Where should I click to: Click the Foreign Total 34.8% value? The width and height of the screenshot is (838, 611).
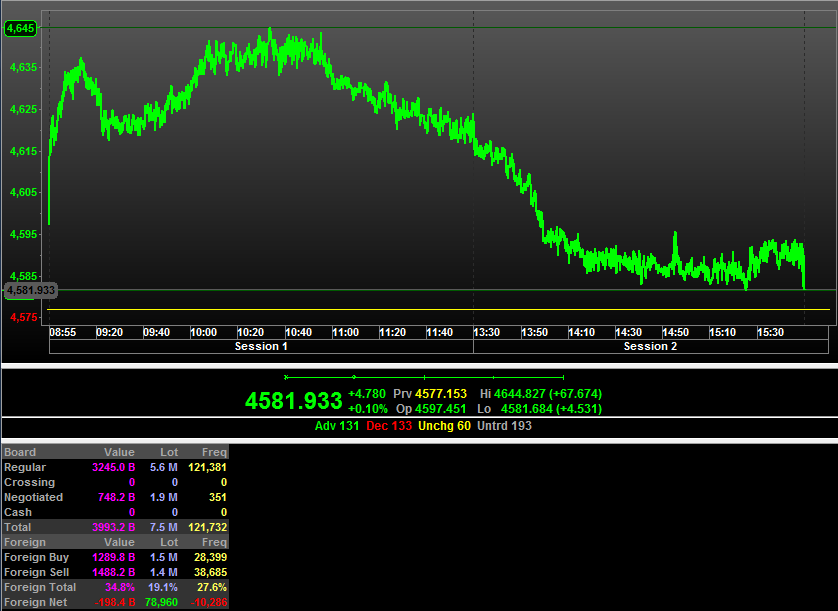click(x=120, y=587)
